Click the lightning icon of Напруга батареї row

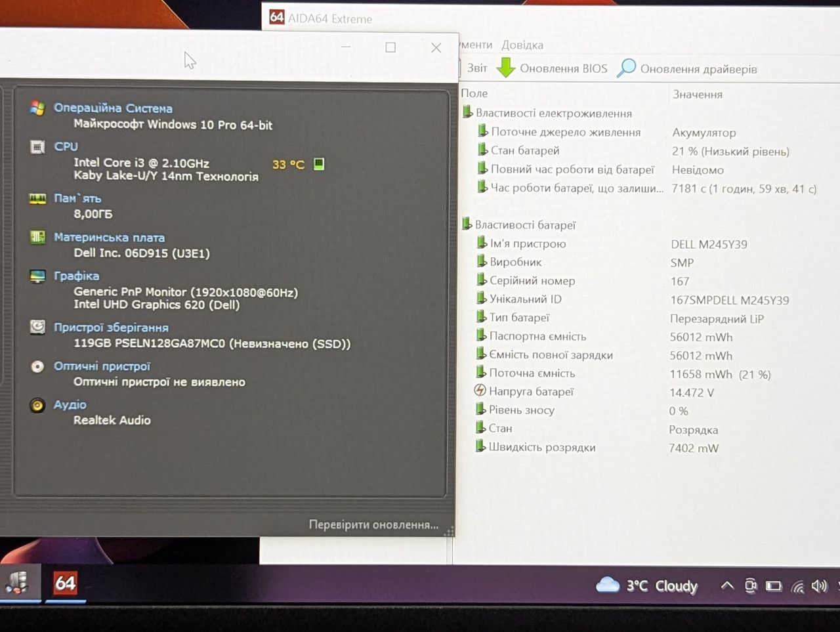click(480, 390)
